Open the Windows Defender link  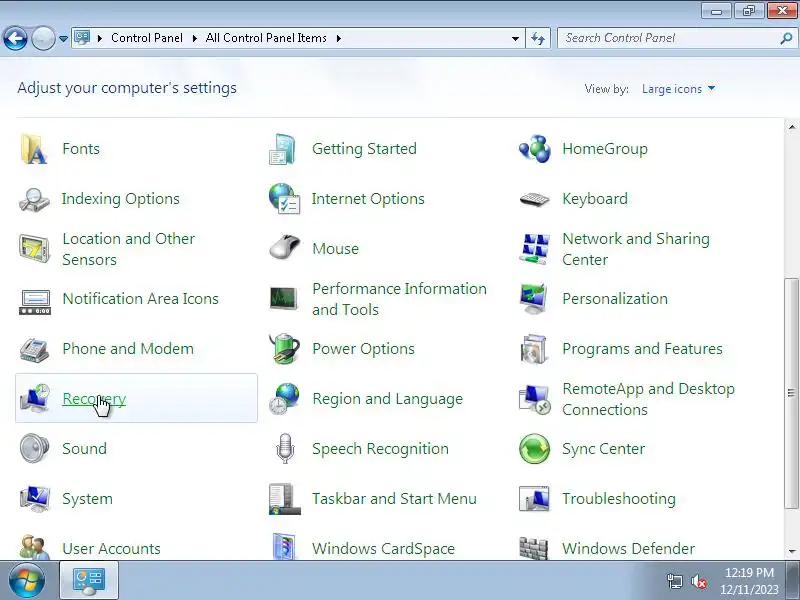click(629, 548)
